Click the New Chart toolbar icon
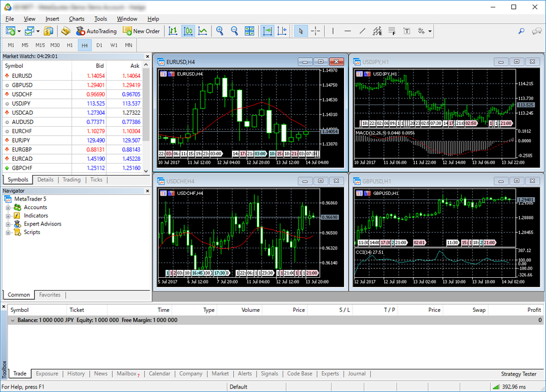This screenshot has width=546, height=392. click(x=10, y=31)
